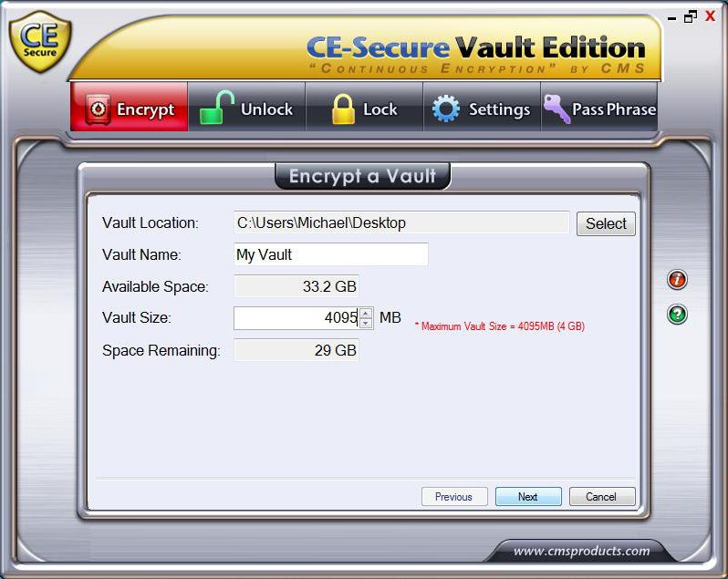
Task: Click the Vault Name text field
Action: point(330,254)
